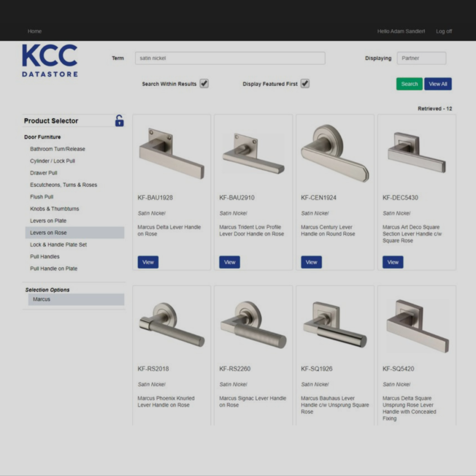This screenshot has height=476, width=476.
Task: Click Marcus Signac Lever Handle description
Action: click(252, 401)
